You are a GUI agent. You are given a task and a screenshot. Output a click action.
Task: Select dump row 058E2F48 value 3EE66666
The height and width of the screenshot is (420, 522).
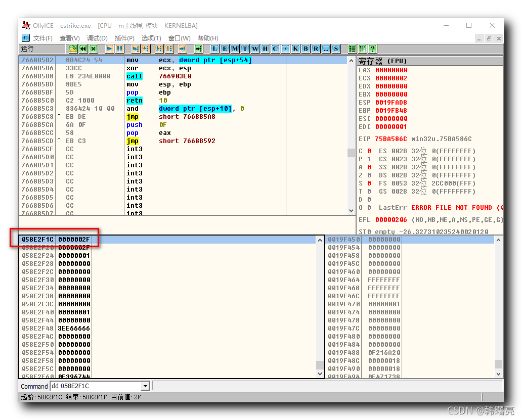[x=168, y=329]
